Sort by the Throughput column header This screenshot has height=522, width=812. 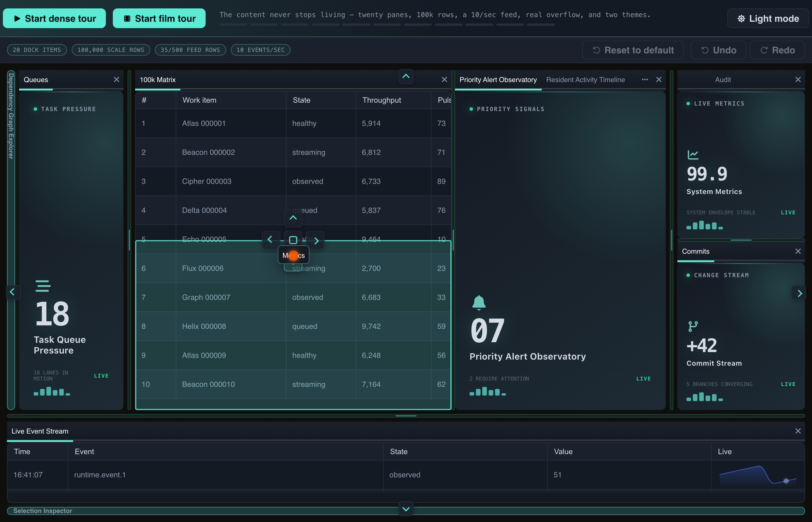(393, 100)
